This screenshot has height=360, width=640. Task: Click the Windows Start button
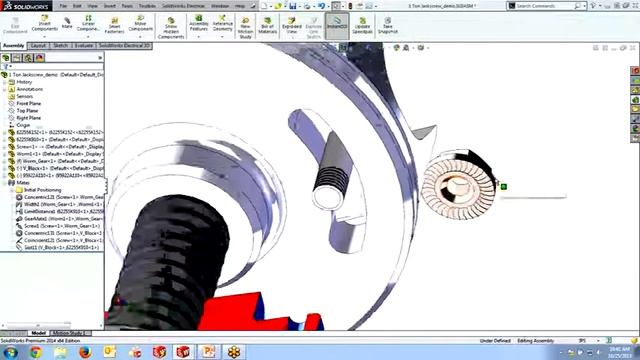pyautogui.click(x=10, y=352)
